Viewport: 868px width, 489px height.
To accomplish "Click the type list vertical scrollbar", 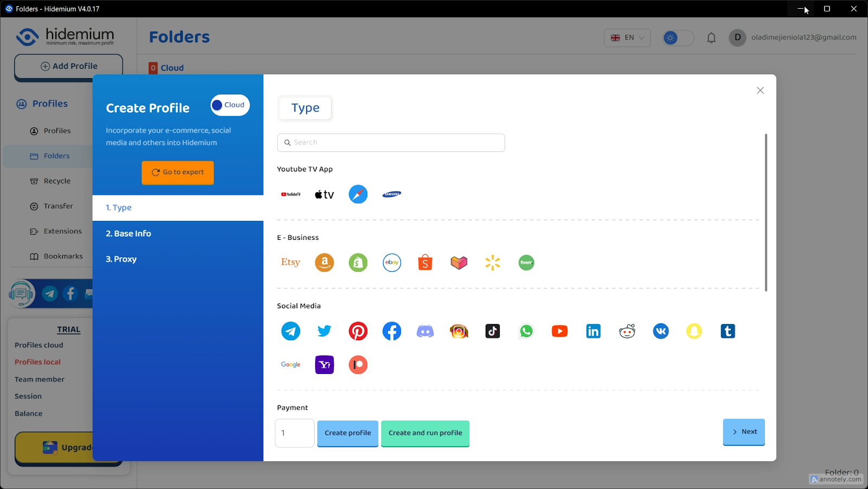I will point(766,212).
